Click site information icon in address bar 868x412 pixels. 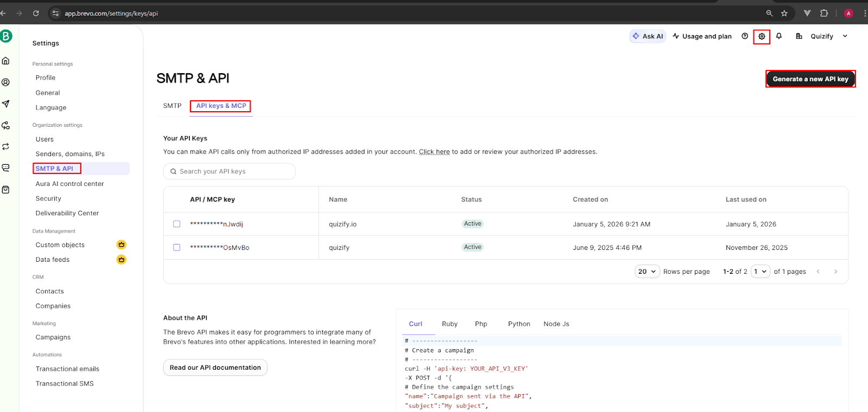coord(55,13)
